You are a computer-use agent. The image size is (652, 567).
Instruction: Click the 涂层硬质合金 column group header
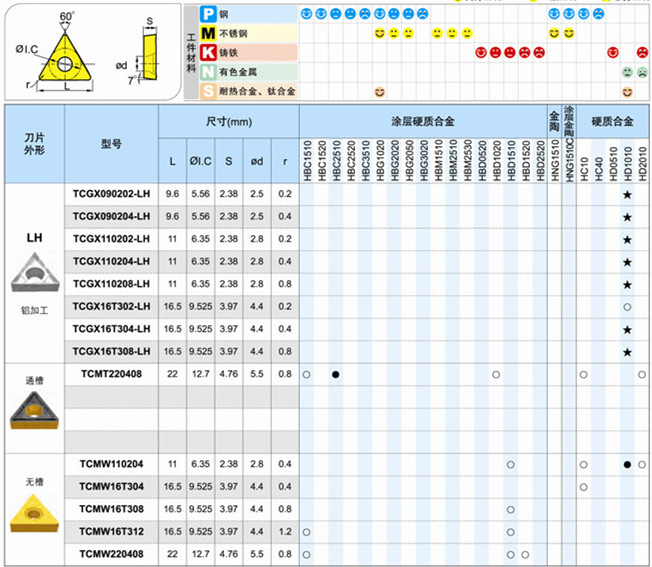[422, 120]
